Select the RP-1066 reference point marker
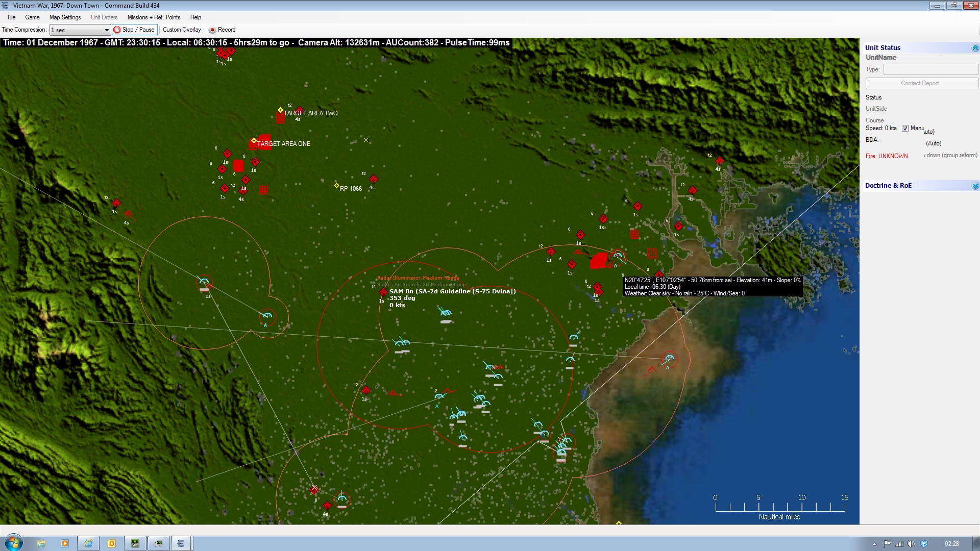The height and width of the screenshot is (551, 980). (x=336, y=185)
